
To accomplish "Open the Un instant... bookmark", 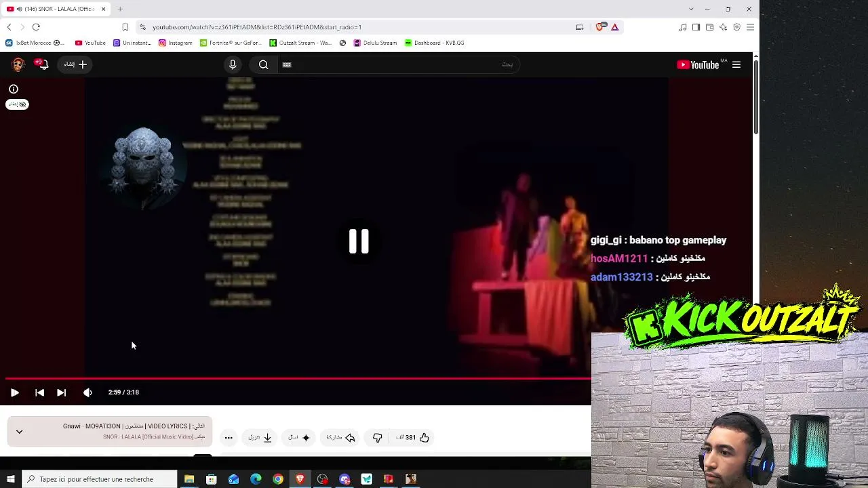I will tap(133, 43).
